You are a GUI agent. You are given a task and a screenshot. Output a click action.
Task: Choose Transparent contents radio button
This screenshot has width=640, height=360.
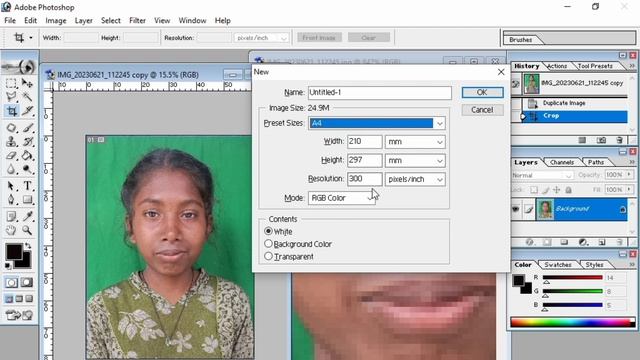(x=268, y=256)
